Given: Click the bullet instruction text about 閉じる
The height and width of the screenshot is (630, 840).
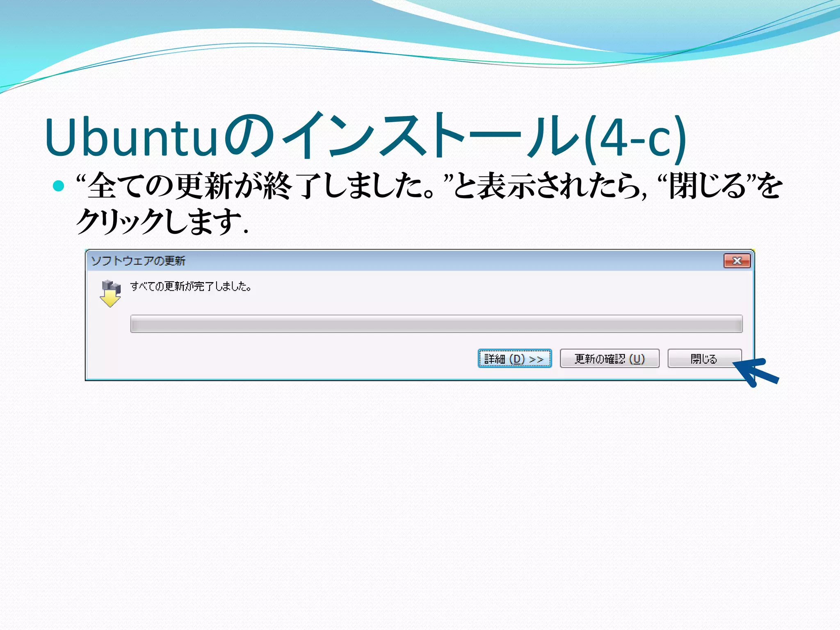Looking at the screenshot, I should click(429, 203).
